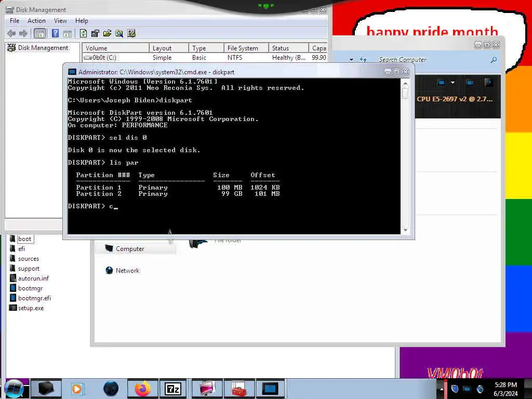Open the File menu in Disk Management
Screen dimensions: 532x399
(x=15, y=21)
